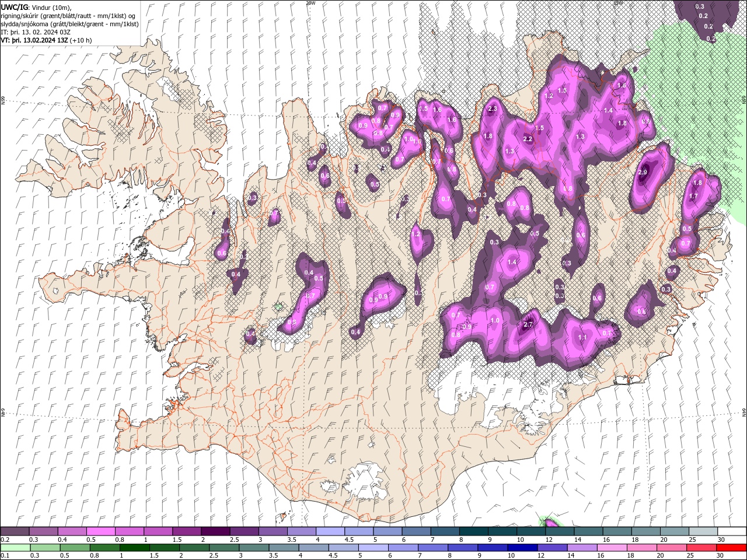Select the 0.3 purple swatch in upper legend
Viewport: 747px width, 560px height.
point(43,531)
